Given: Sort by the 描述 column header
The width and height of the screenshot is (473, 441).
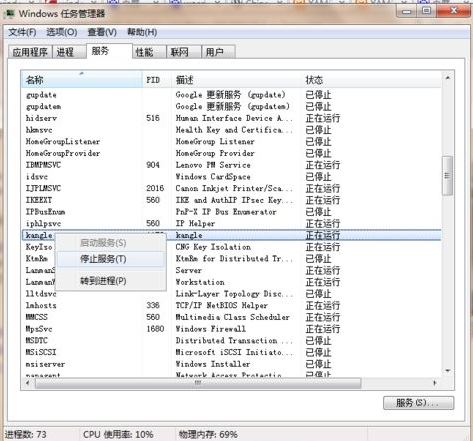Looking at the screenshot, I should coord(237,80).
